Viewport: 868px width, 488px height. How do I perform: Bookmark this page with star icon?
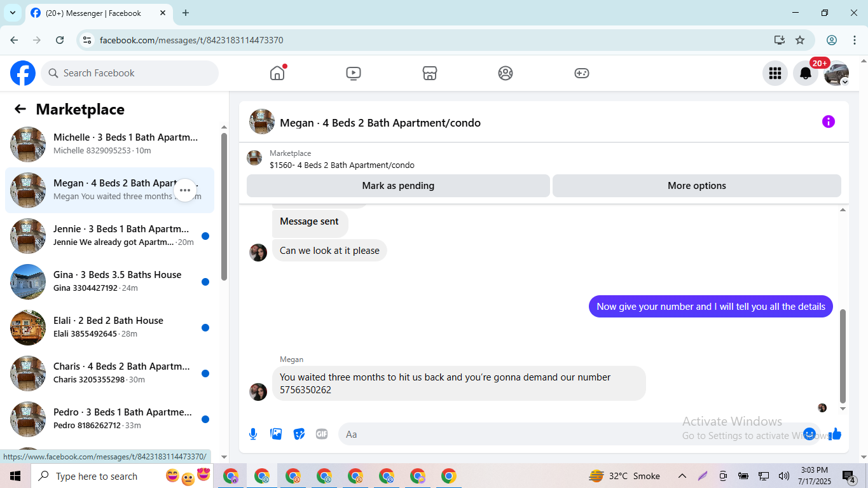click(x=800, y=40)
